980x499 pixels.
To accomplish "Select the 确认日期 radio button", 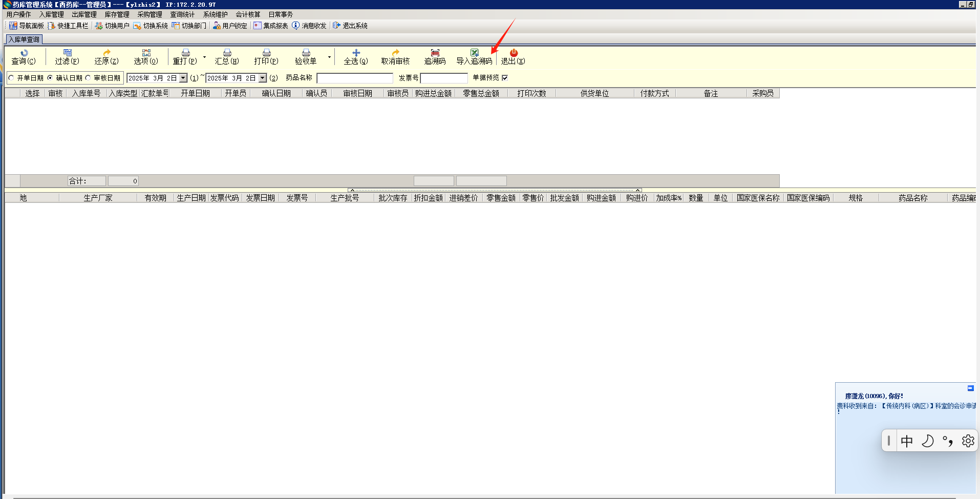I will coord(50,78).
